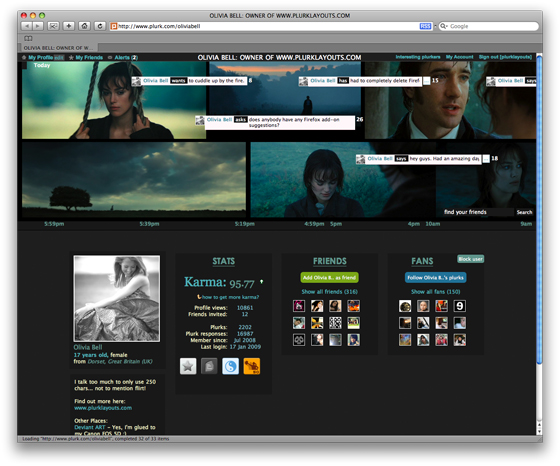Click the 5:59pm timeline marker
The width and height of the screenshot is (560, 466).
coord(54,224)
